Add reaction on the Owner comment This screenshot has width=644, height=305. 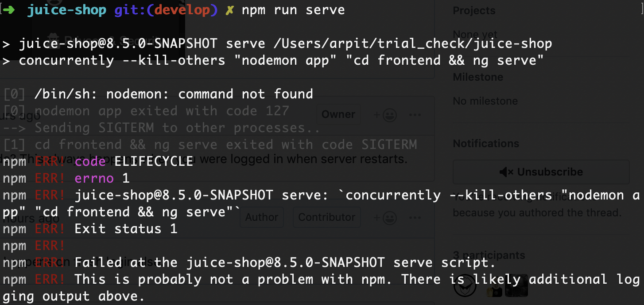point(385,115)
